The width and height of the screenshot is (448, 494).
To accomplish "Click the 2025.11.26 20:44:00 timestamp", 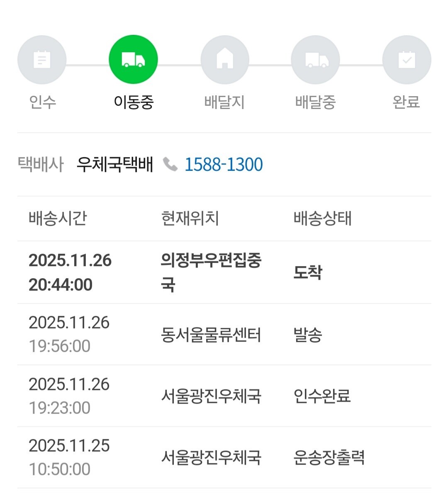I will [70, 272].
